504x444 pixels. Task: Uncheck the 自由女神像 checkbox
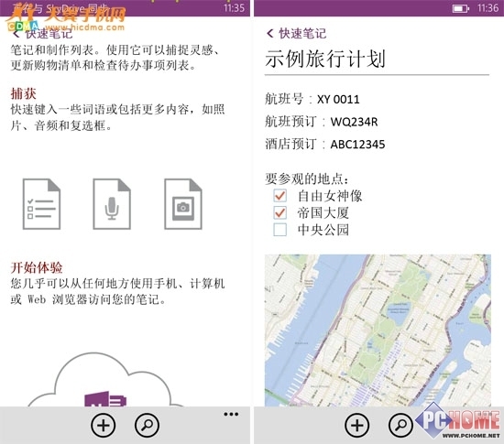(280, 195)
